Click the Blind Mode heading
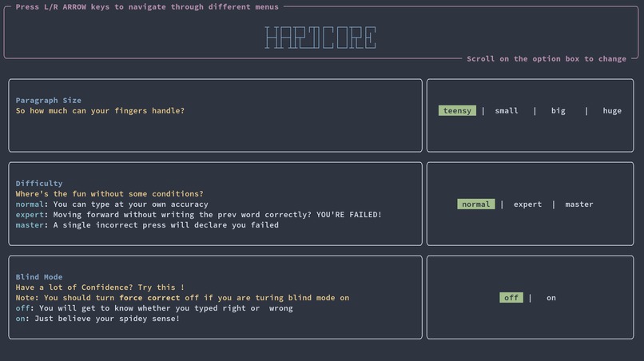 pyautogui.click(x=39, y=277)
